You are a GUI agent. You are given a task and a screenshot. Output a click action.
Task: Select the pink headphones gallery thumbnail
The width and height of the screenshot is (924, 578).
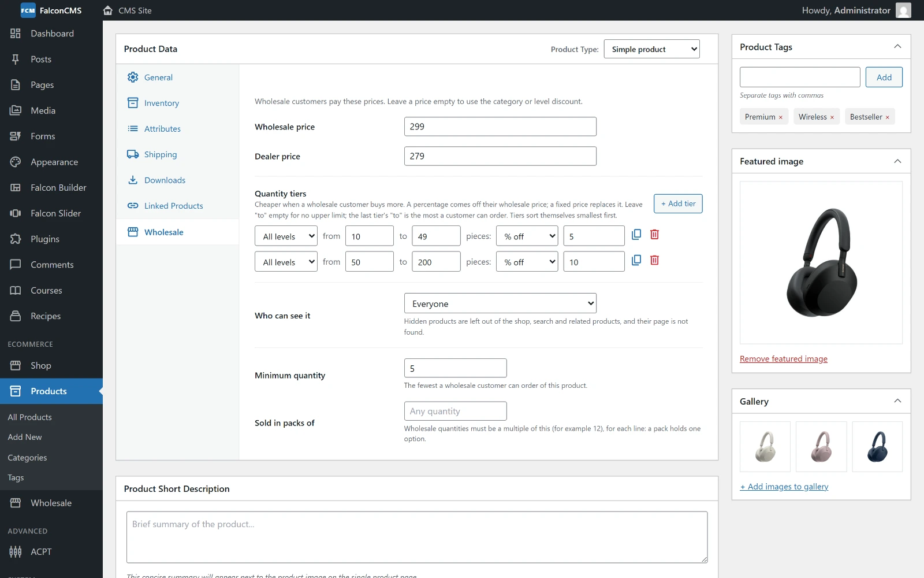pyautogui.click(x=821, y=447)
